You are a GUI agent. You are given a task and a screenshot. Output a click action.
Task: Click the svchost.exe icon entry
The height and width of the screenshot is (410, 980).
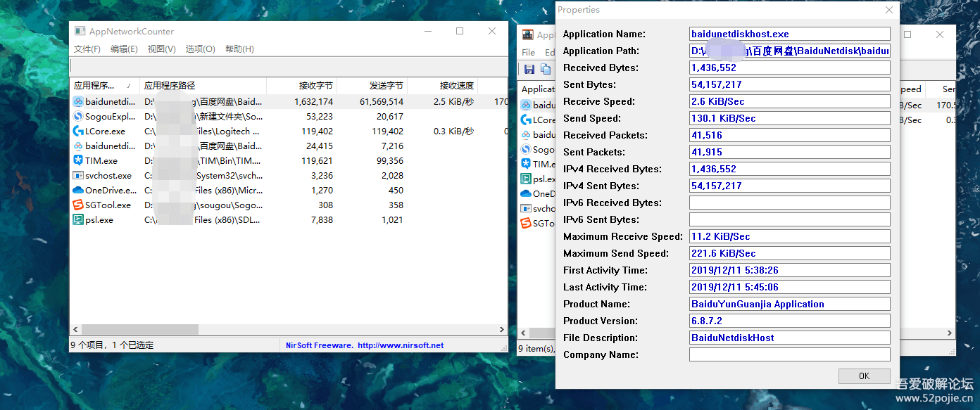(x=78, y=175)
